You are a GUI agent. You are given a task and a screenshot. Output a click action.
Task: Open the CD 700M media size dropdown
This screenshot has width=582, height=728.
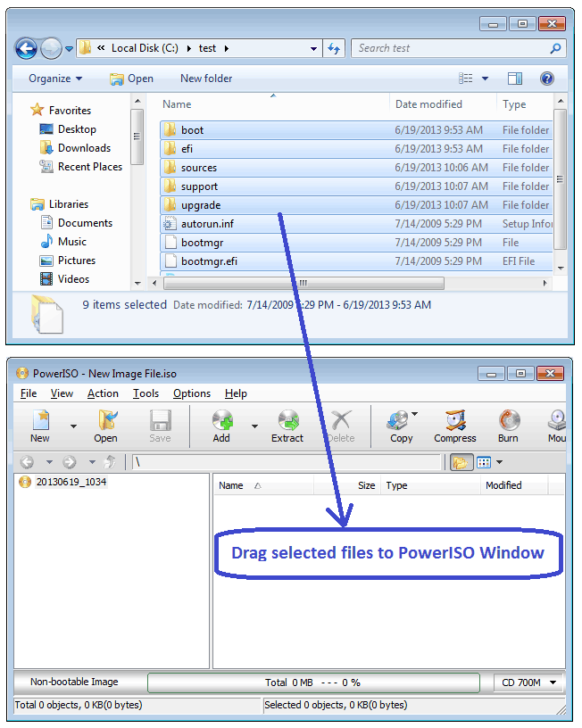pyautogui.click(x=529, y=682)
